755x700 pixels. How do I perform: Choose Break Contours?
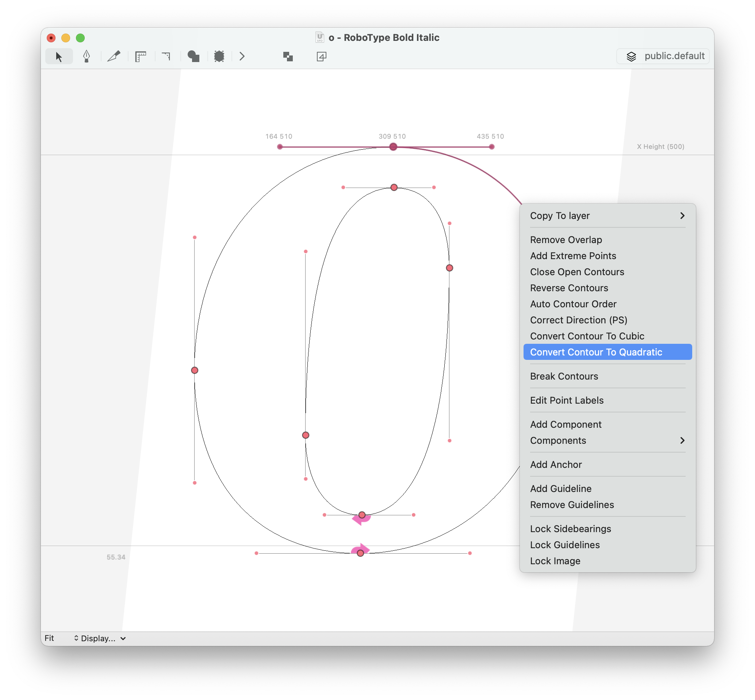(608, 376)
